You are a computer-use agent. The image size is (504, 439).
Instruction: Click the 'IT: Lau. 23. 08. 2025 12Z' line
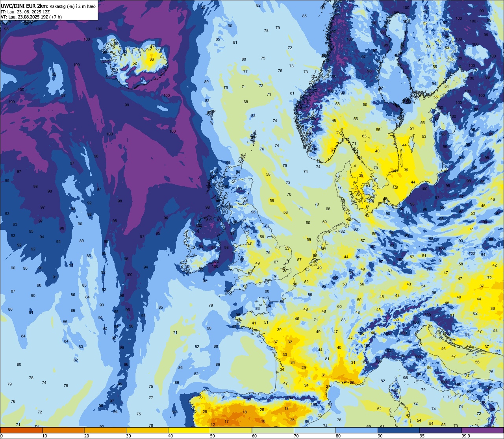click(x=25, y=12)
